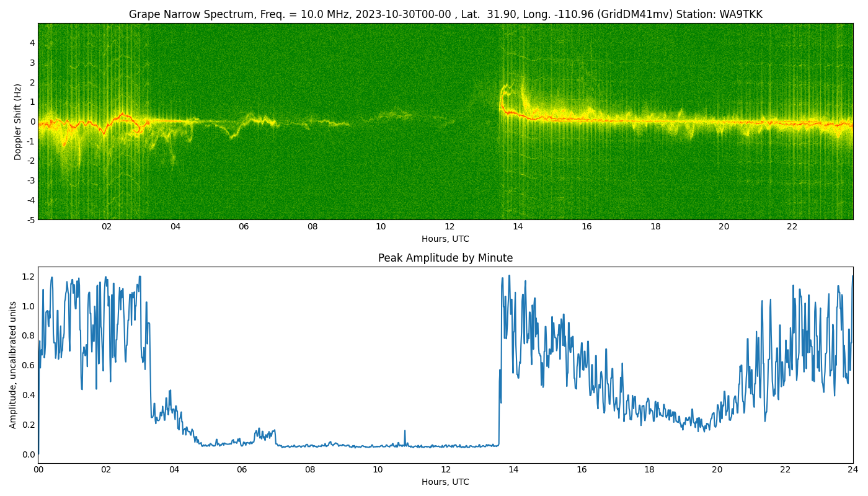Click the 24 hour tick on the amplitude plot
This screenshot has width=868, height=496.
[x=852, y=470]
